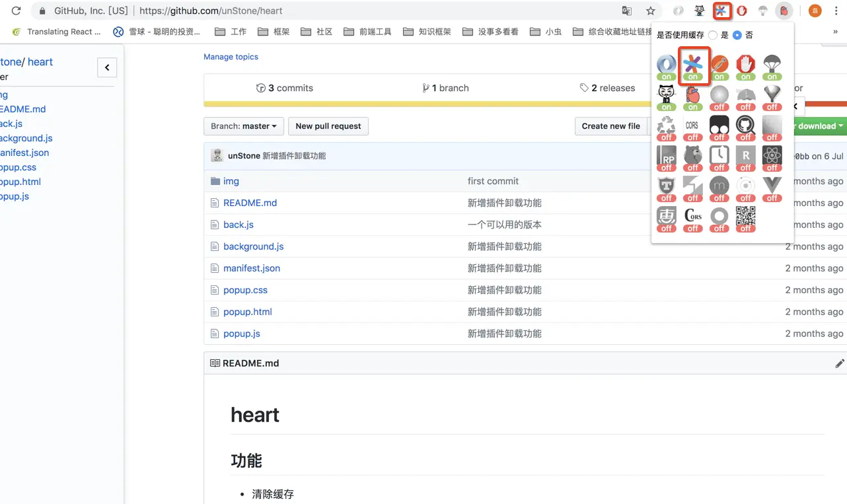
Task: Open the Chrome three-dot menu
Action: (x=836, y=11)
